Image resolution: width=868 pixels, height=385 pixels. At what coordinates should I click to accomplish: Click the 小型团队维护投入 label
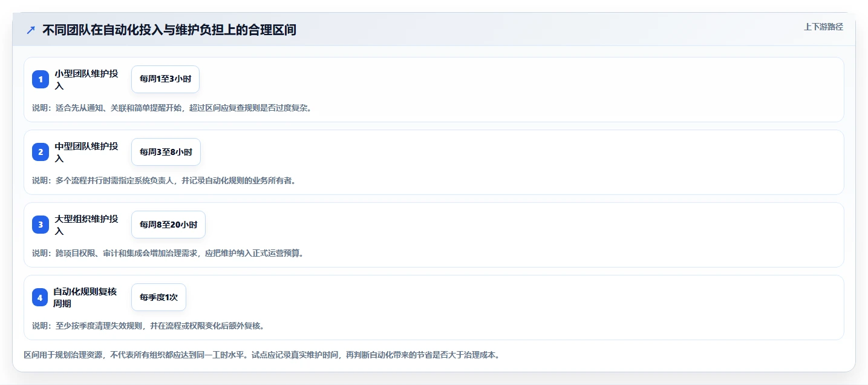coord(86,79)
